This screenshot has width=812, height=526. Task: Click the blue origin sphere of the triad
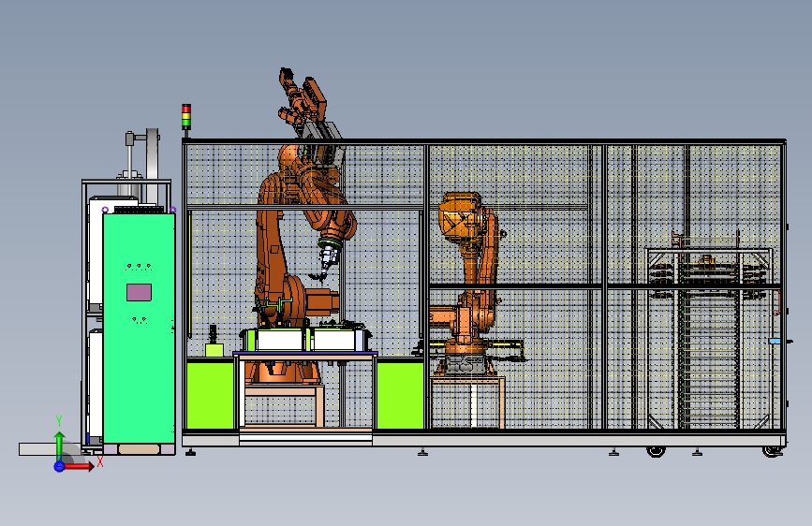point(59,466)
